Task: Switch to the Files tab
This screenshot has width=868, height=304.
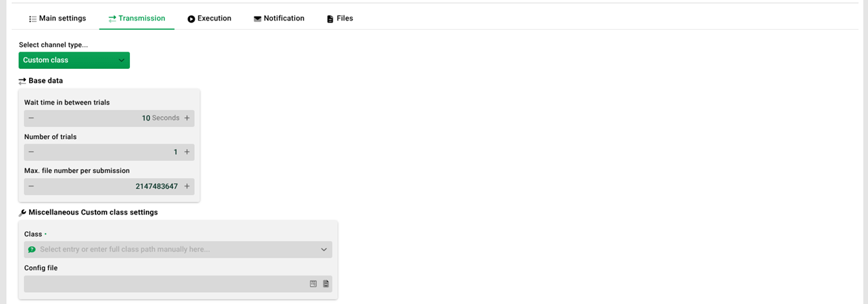Action: [x=340, y=19]
